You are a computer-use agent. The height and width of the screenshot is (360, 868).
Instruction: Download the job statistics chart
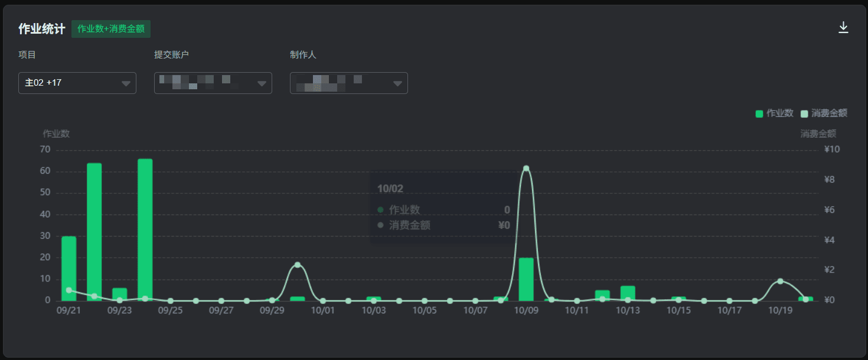[x=843, y=28]
